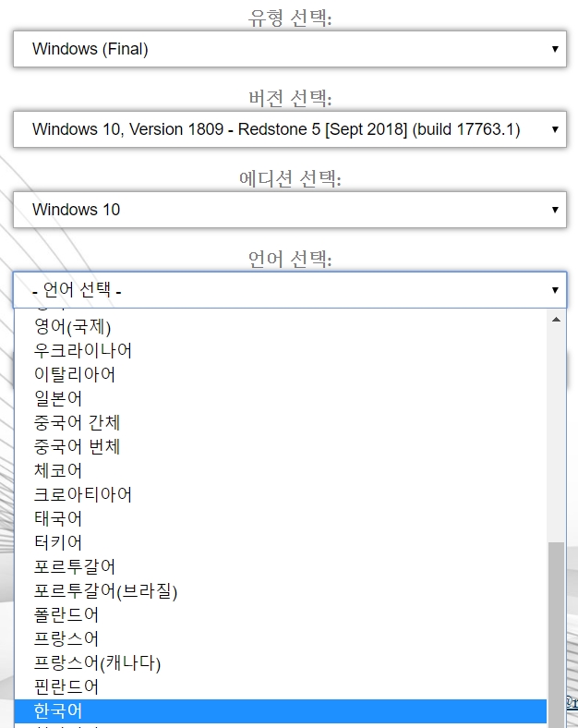Screen dimensions: 578x728
Task: Open the 에디션 선택 dropdown showing Windows 10
Action: tap(290, 210)
